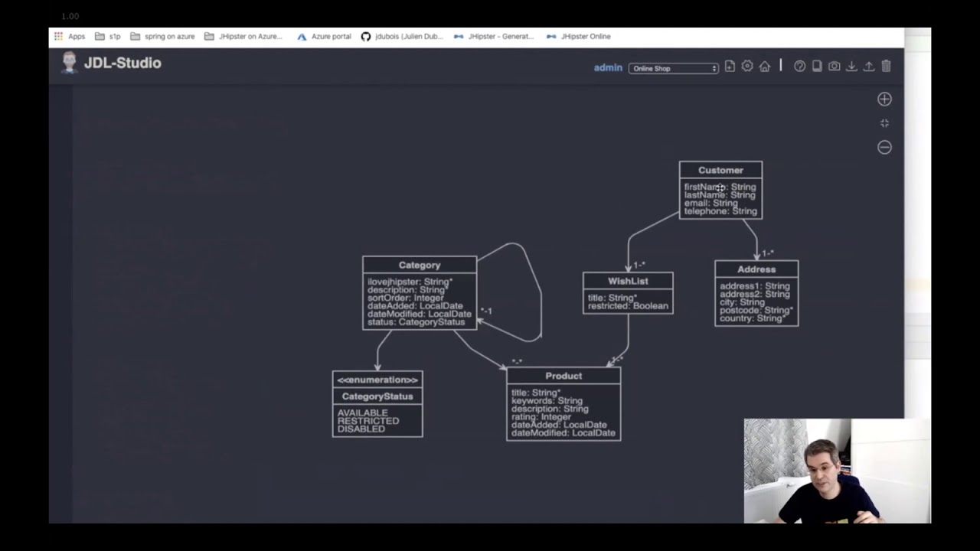The image size is (980, 551).
Task: Click the presenter webcam video overlay
Action: [x=838, y=471]
